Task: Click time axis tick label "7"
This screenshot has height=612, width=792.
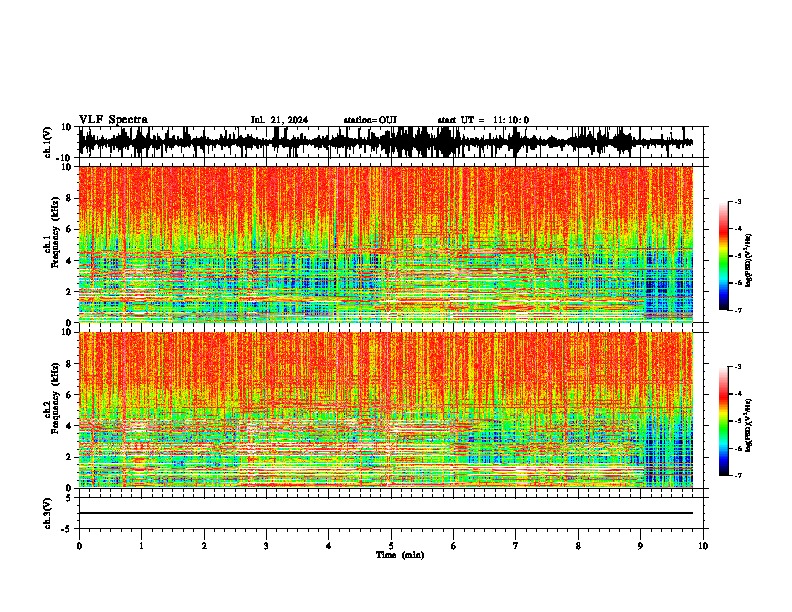Action: pyautogui.click(x=516, y=546)
